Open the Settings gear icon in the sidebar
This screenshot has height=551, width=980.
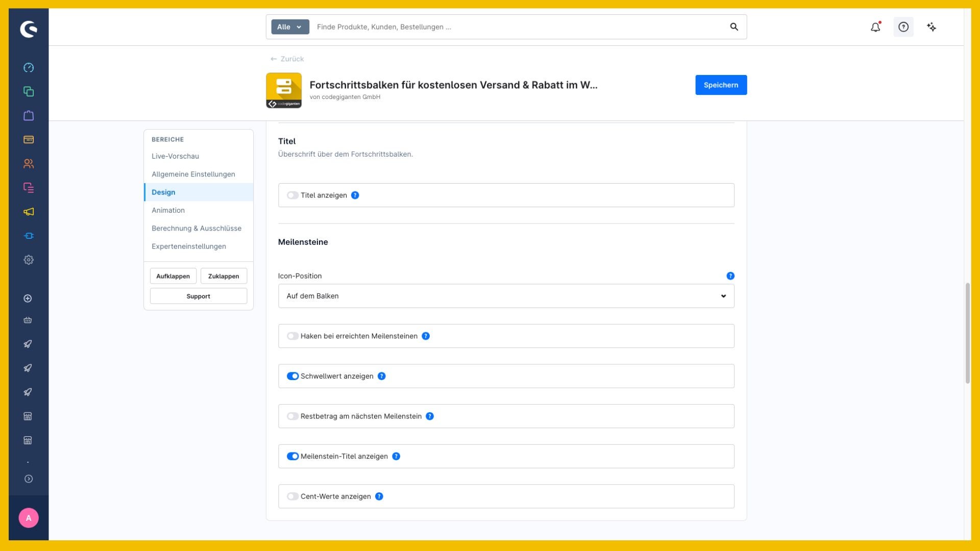(x=29, y=260)
